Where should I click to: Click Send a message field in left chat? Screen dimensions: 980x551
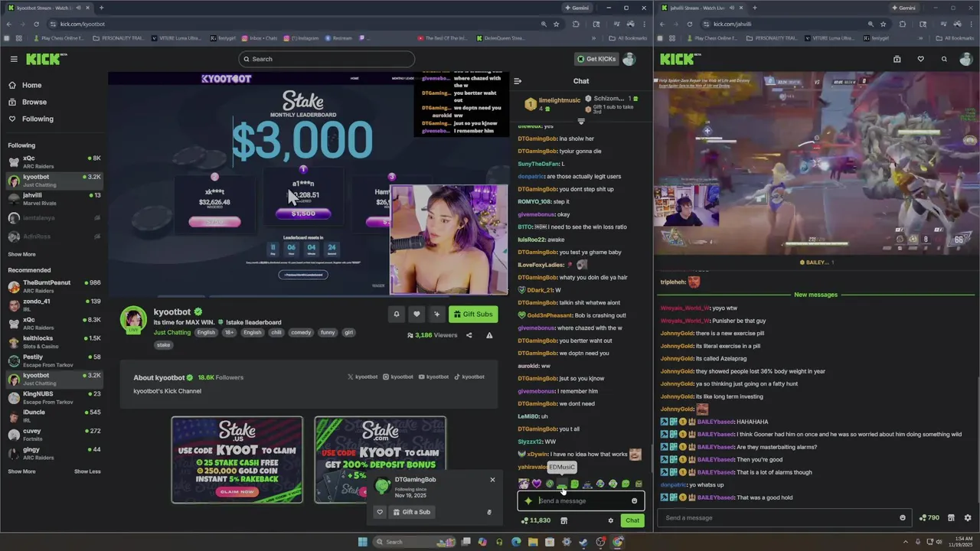[x=580, y=501]
